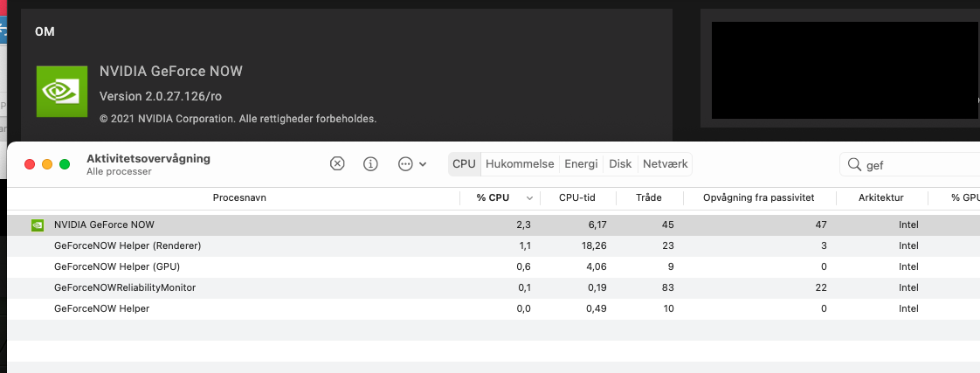Image resolution: width=980 pixels, height=373 pixels.
Task: Click the stop process X icon
Action: pyautogui.click(x=337, y=164)
